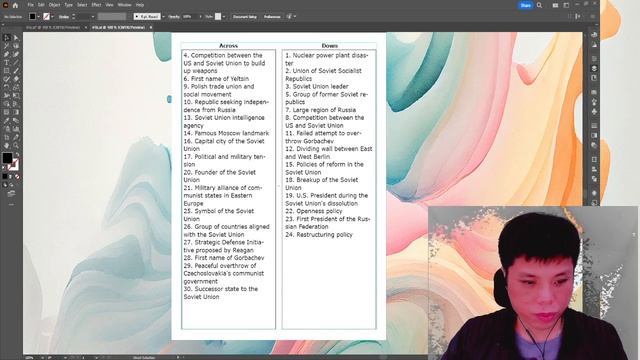This screenshot has width=640, height=360.
Task: Click the control bar fill color swatch
Action: point(32,17)
